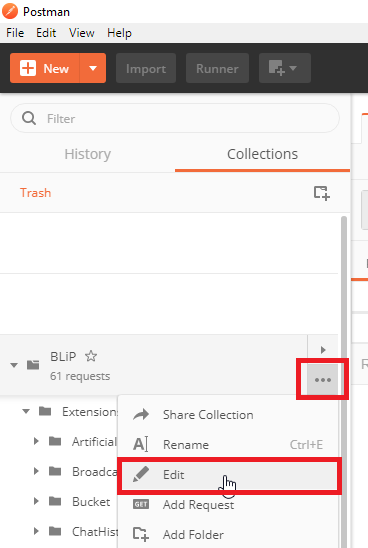Image resolution: width=368 pixels, height=548 pixels.
Task: Click the Postman logo icon
Action: (x=10, y=11)
